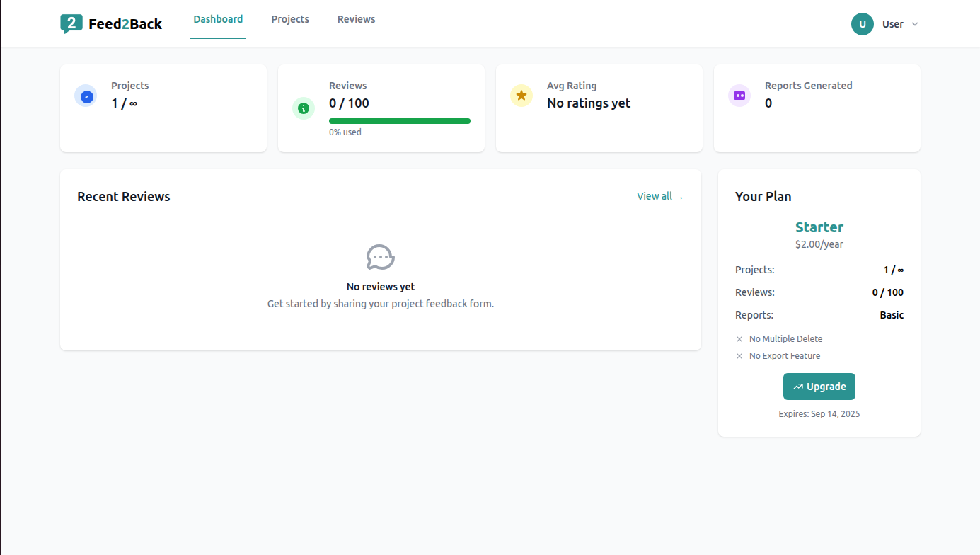
Task: Click the '0 / 100' value on the Reviews card
Action: 350,103
